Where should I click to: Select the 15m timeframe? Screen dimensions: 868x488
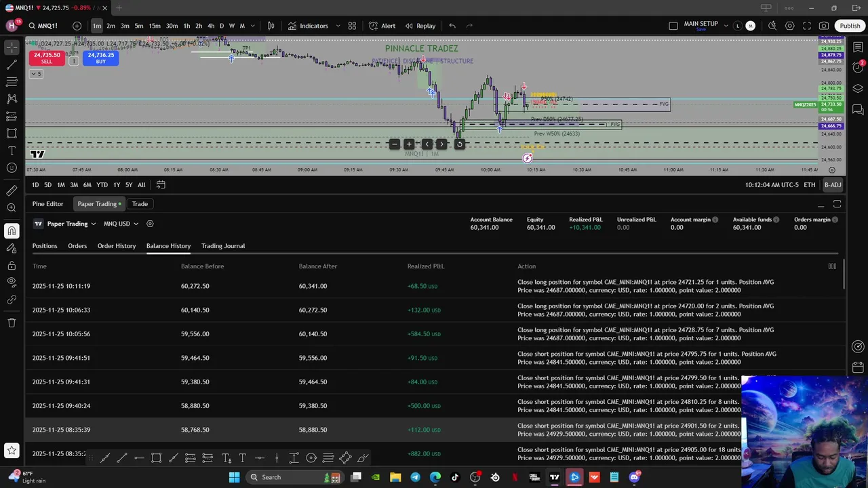[155, 26]
